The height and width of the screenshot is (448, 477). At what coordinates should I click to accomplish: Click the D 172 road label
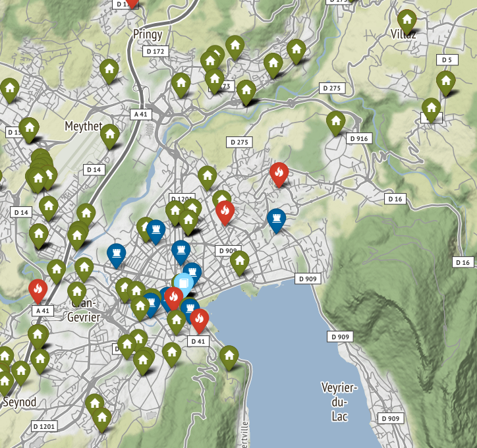click(x=155, y=51)
